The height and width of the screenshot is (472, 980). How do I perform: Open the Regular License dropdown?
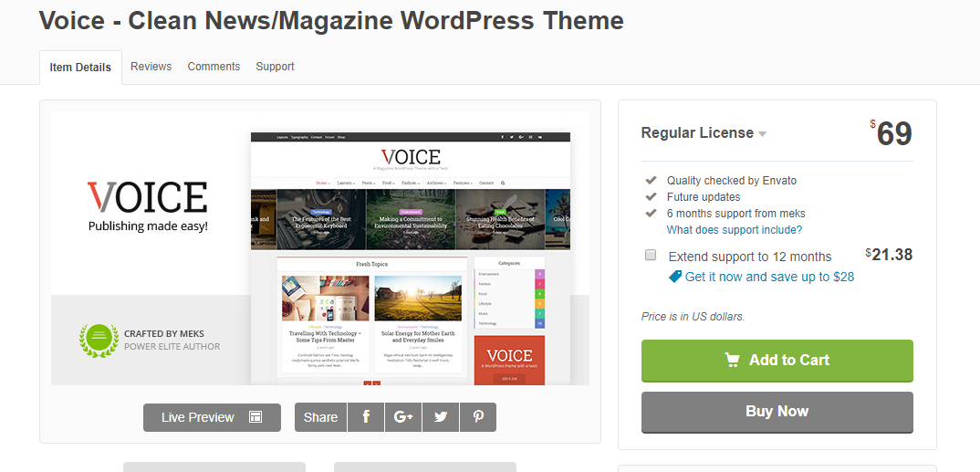704,133
